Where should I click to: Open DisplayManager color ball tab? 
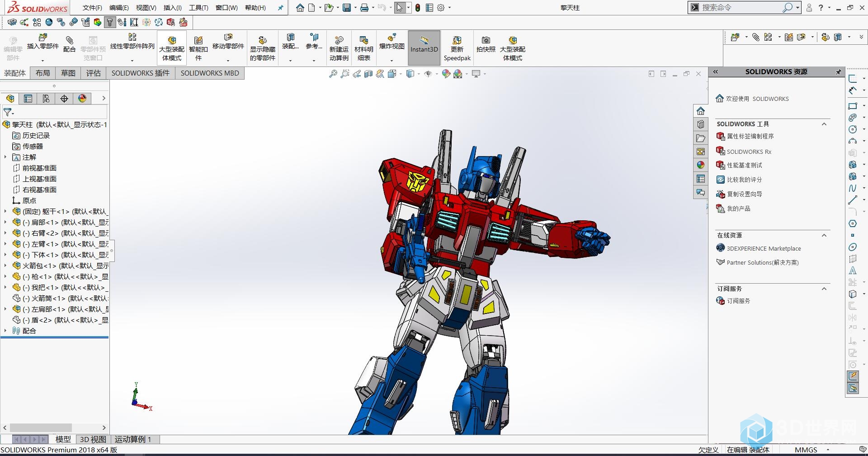[x=82, y=99]
